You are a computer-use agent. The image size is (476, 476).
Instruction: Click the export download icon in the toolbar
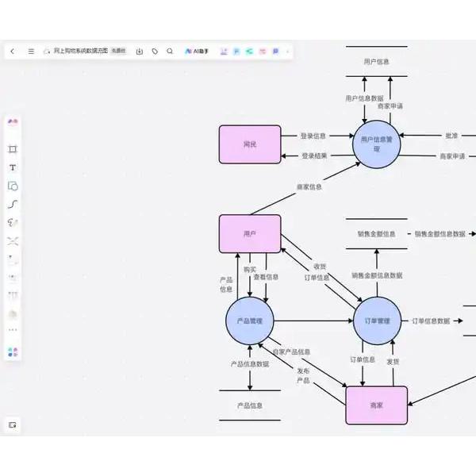[x=140, y=52]
